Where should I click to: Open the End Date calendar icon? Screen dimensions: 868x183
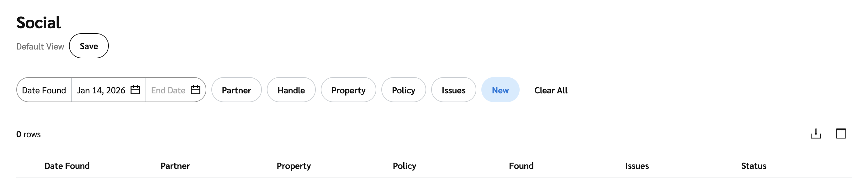click(195, 90)
